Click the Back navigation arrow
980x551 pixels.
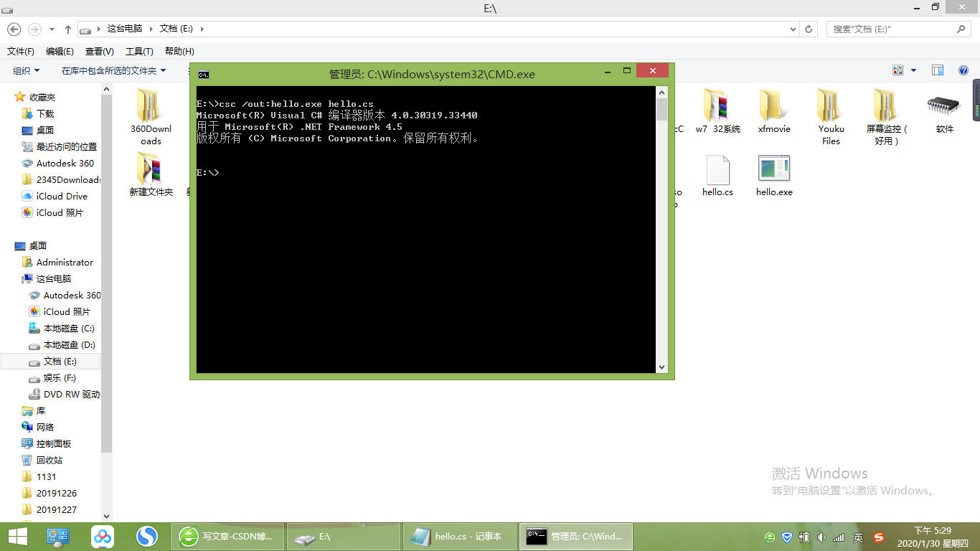tap(14, 29)
